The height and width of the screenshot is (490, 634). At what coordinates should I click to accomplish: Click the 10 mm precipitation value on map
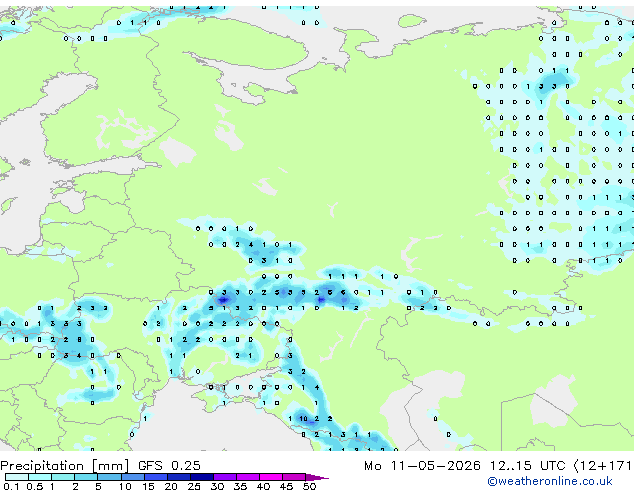(x=303, y=419)
